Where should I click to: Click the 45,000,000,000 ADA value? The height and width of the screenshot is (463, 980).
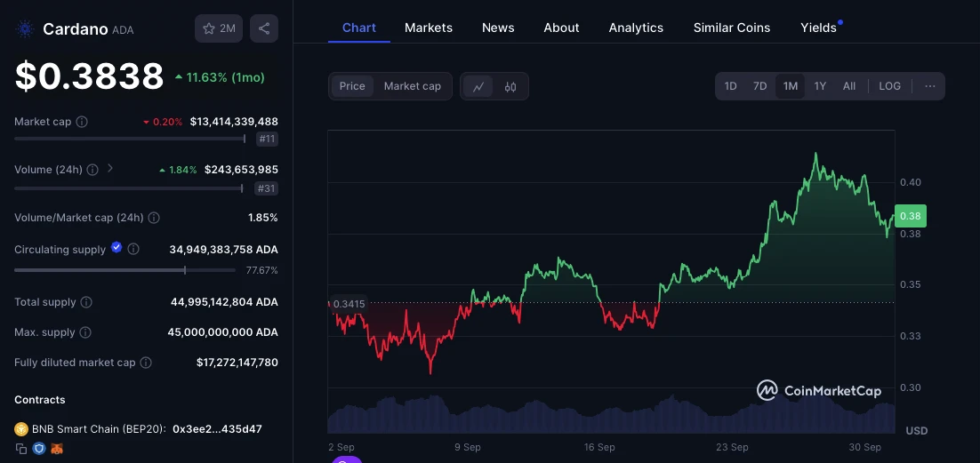pyautogui.click(x=222, y=331)
